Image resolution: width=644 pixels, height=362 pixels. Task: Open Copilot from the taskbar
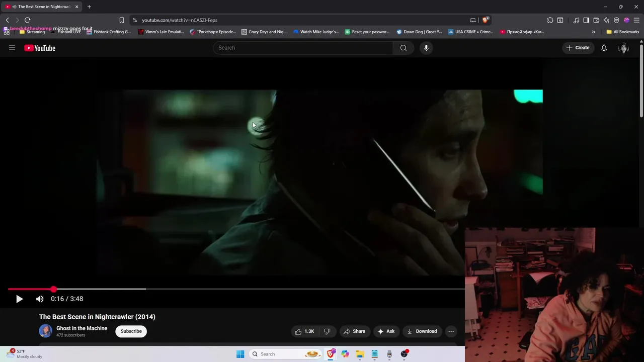coord(345,354)
